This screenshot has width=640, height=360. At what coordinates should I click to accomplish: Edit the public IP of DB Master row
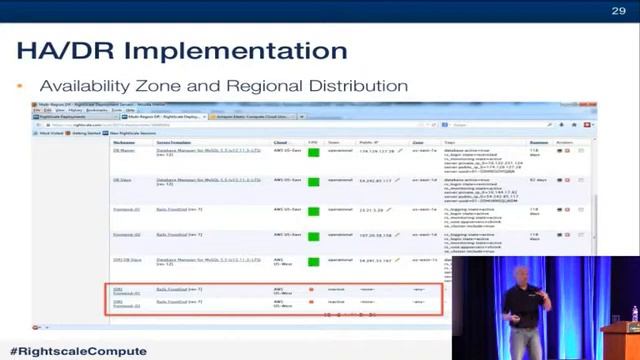click(x=400, y=151)
